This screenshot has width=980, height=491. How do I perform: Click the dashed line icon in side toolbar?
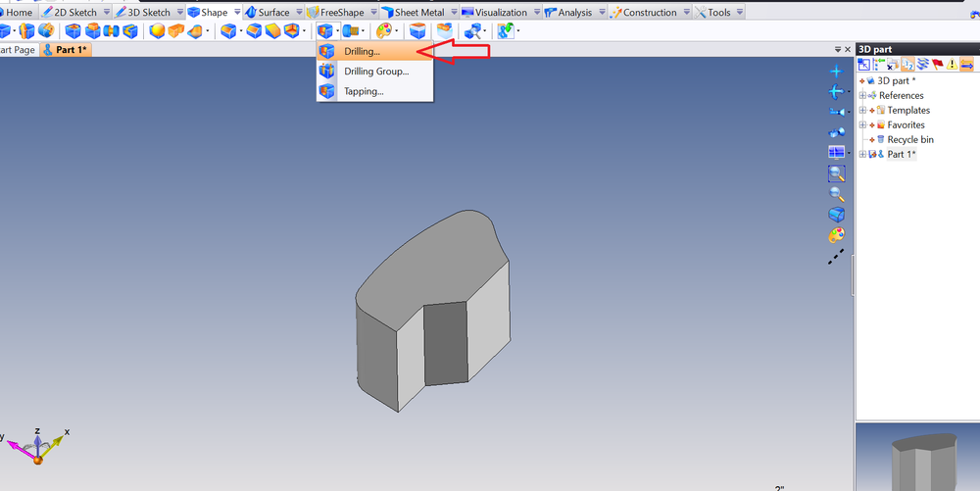coord(836,257)
